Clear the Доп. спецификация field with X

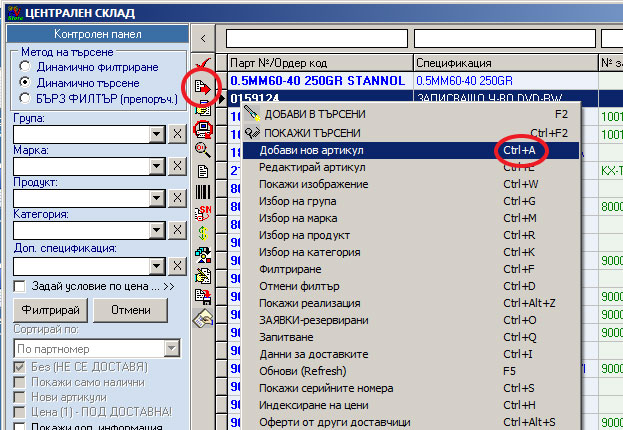pos(177,266)
